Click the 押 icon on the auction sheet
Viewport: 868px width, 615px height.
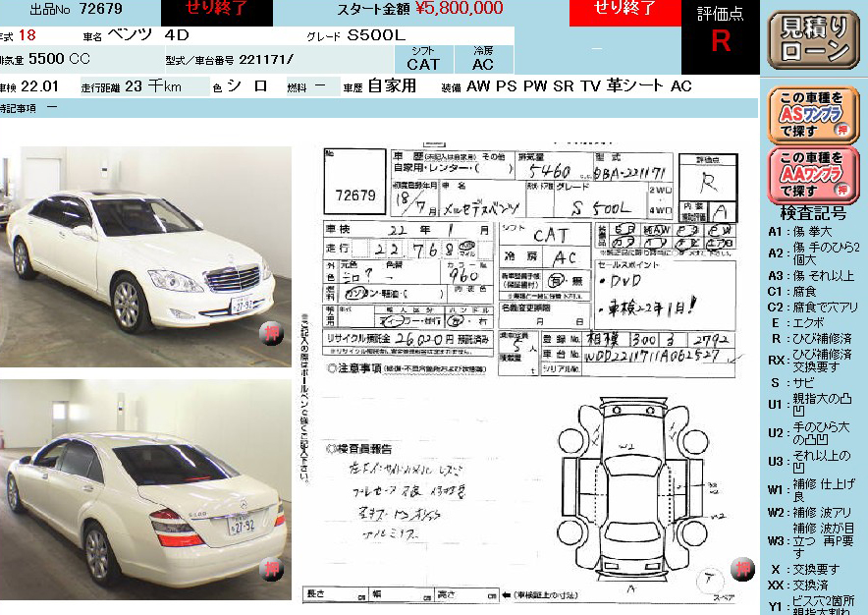coord(743,569)
